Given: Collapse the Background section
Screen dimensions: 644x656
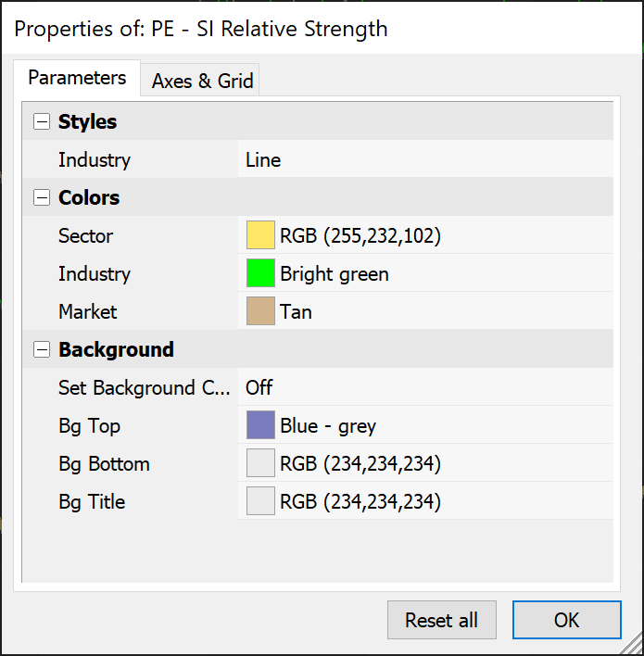Looking at the screenshot, I should click(41, 349).
